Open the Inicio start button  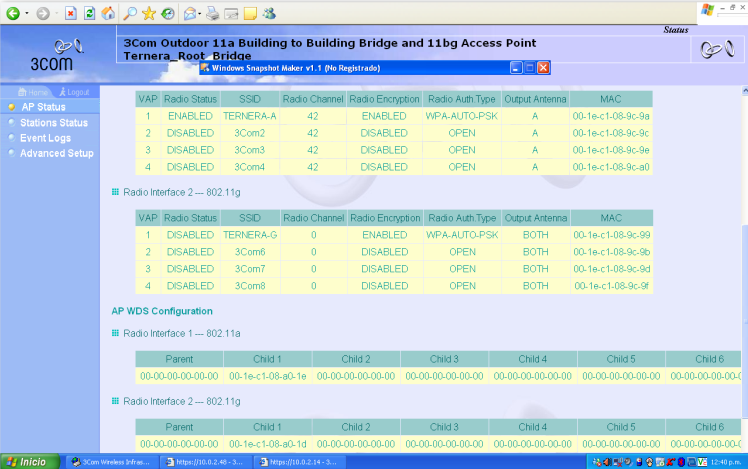26,461
